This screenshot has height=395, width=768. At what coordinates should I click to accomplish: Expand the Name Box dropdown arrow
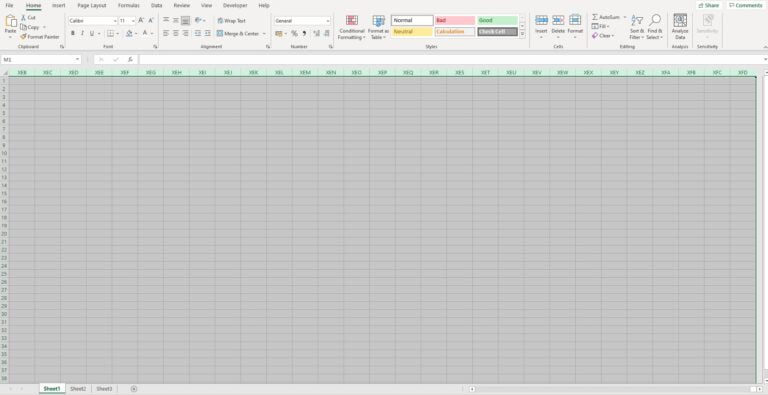coord(77,59)
